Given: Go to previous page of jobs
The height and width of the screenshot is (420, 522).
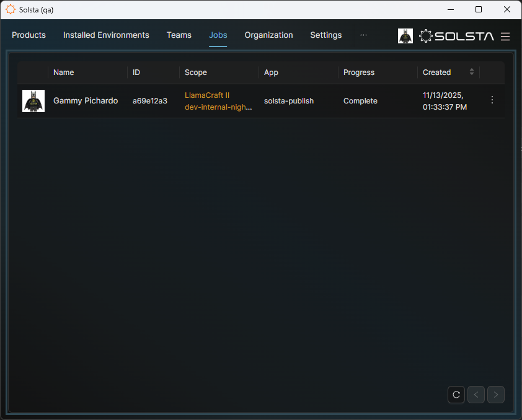Looking at the screenshot, I should [x=476, y=395].
